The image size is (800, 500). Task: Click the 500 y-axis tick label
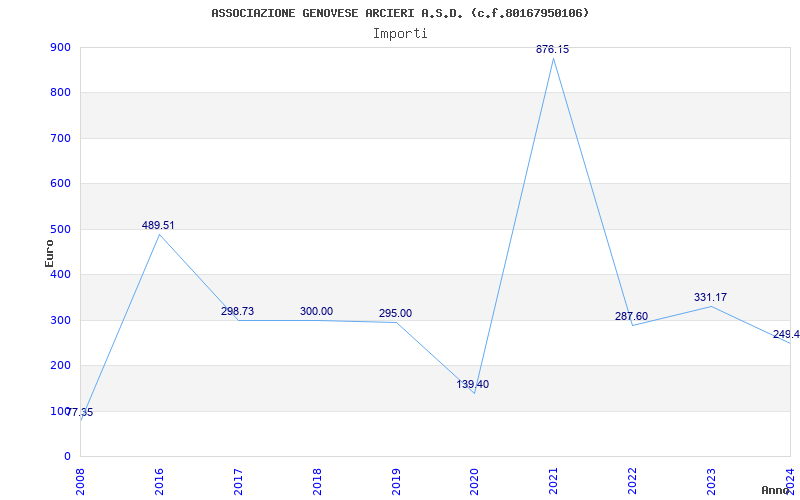tap(60, 230)
